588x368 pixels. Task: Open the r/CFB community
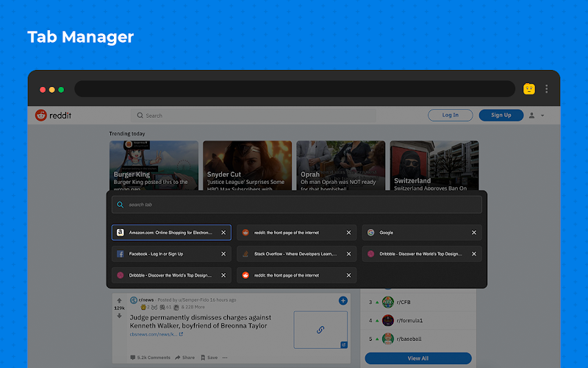coord(404,302)
